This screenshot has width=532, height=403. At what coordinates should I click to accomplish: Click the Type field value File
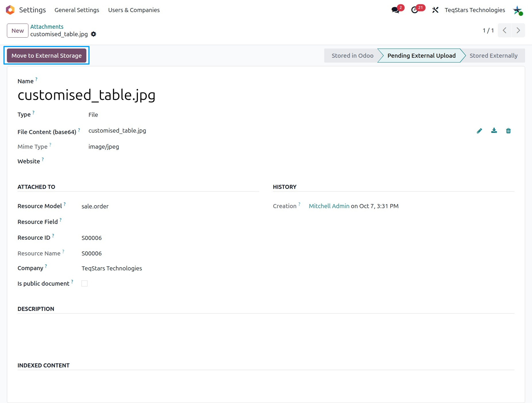pyautogui.click(x=93, y=115)
